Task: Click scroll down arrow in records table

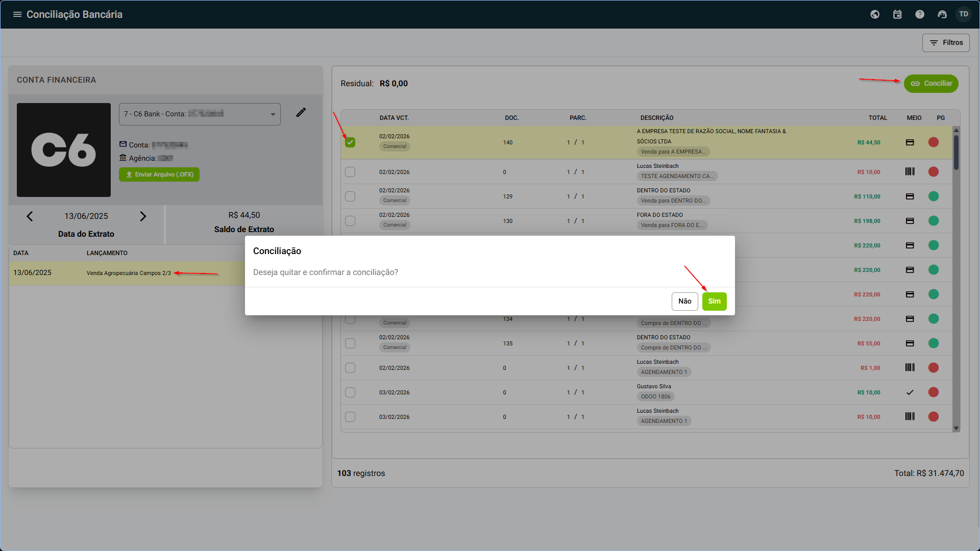Action: pos(956,429)
